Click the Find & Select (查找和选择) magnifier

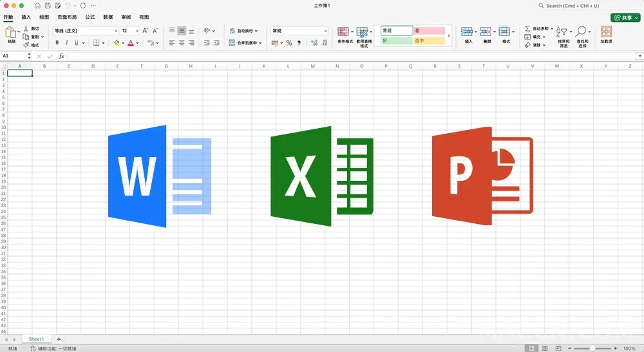tap(582, 32)
